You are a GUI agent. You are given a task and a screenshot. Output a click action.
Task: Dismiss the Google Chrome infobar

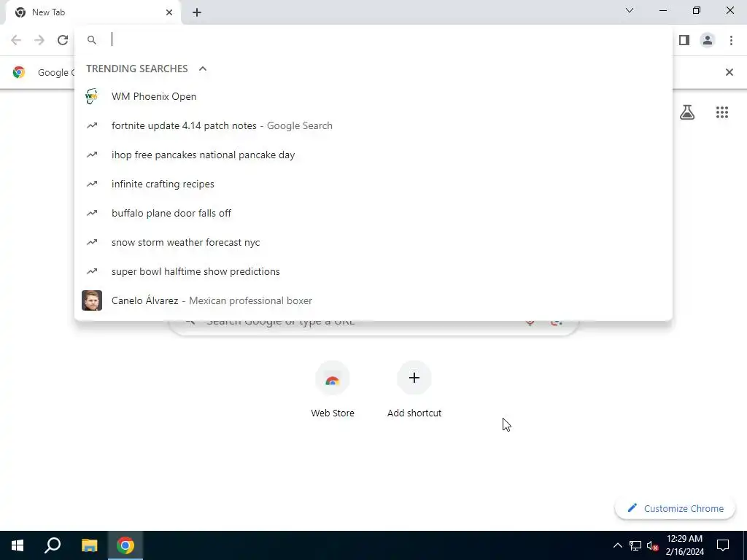729,72
